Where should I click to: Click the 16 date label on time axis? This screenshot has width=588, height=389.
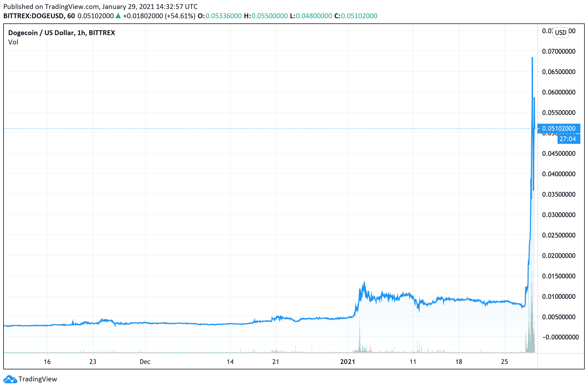(x=47, y=362)
